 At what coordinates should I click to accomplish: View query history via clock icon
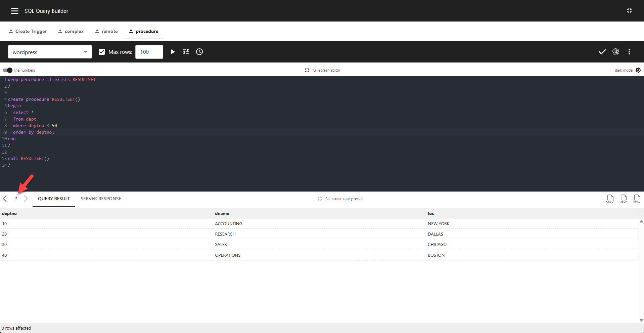pyautogui.click(x=199, y=52)
